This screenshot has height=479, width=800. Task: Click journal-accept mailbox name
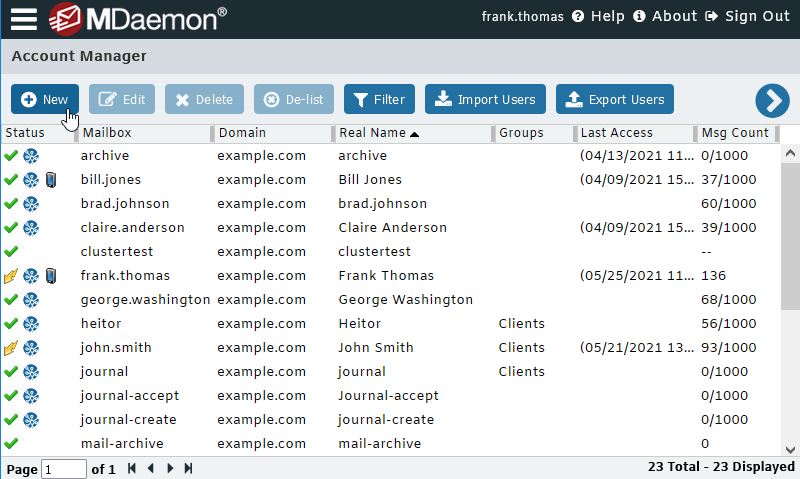point(130,395)
